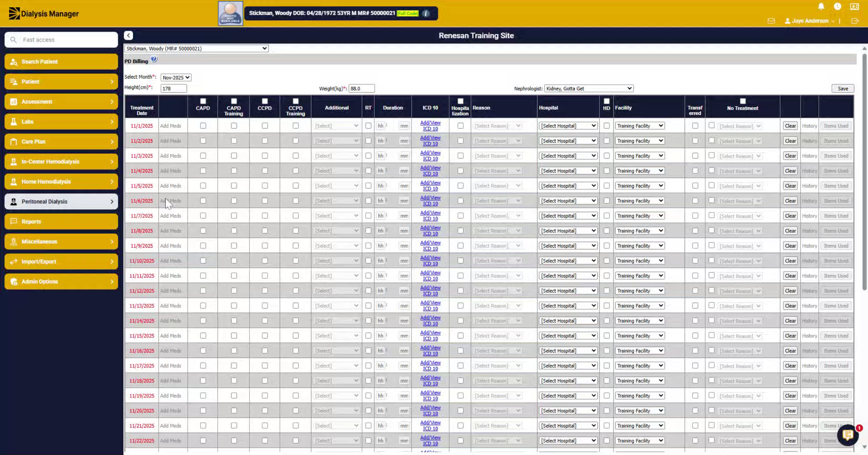This screenshot has height=455, width=868.
Task: Check the No Treatment header checkbox
Action: (743, 101)
